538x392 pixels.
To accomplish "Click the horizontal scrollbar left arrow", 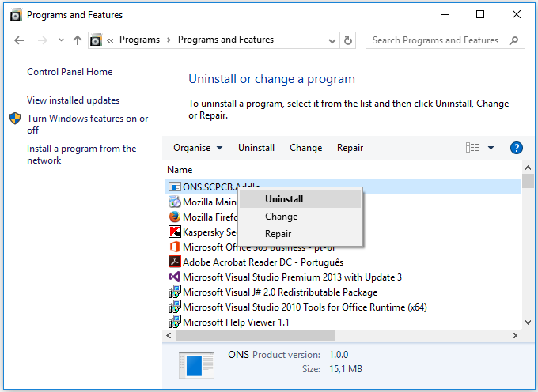I will 169,335.
